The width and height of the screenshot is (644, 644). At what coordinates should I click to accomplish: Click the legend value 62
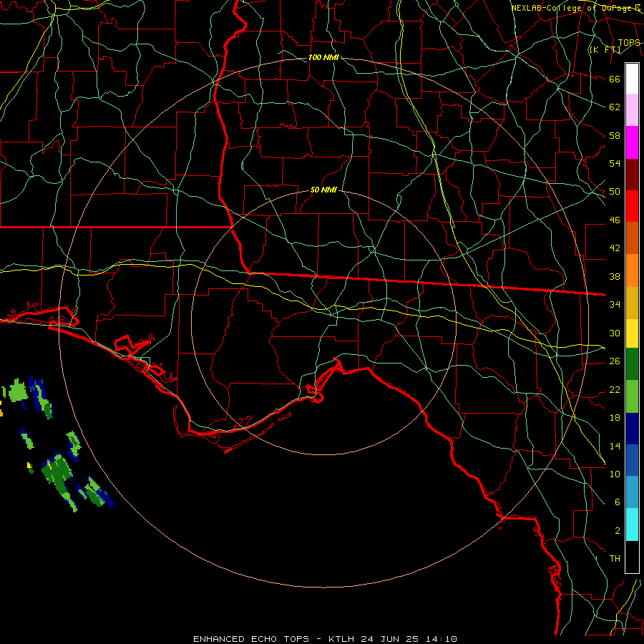coord(615,107)
